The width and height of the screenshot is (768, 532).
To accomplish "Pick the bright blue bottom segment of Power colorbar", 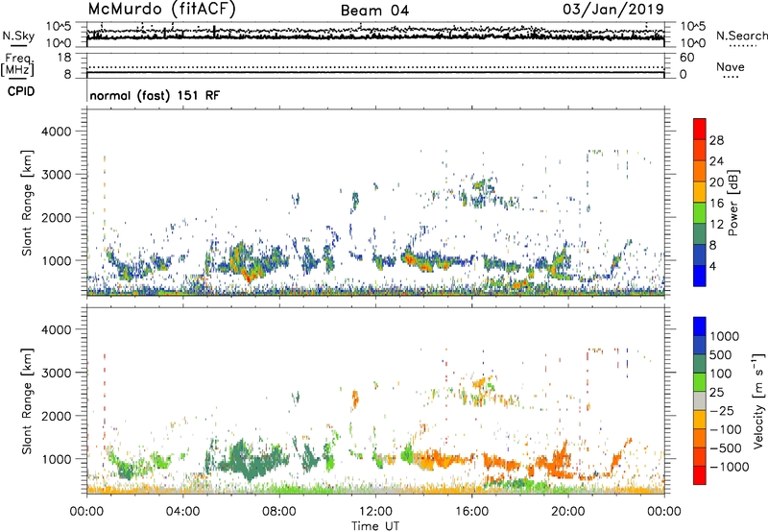I will click(x=700, y=276).
